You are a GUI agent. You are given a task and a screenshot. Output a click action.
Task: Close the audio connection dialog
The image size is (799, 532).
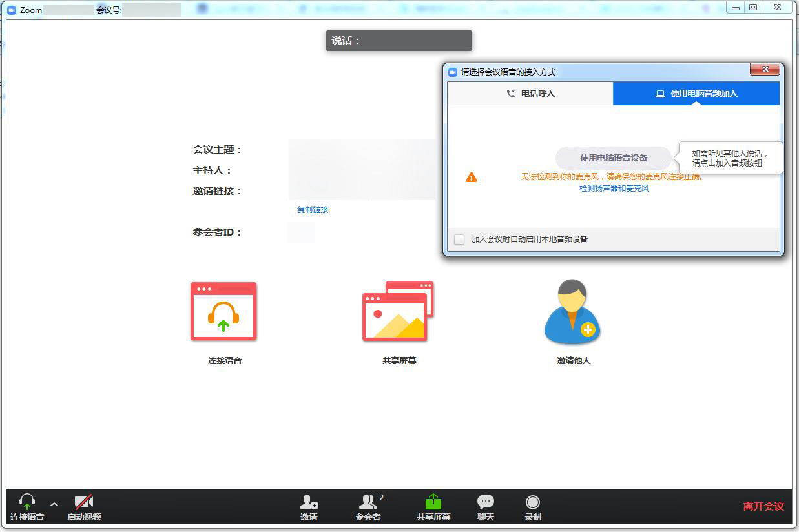click(765, 70)
